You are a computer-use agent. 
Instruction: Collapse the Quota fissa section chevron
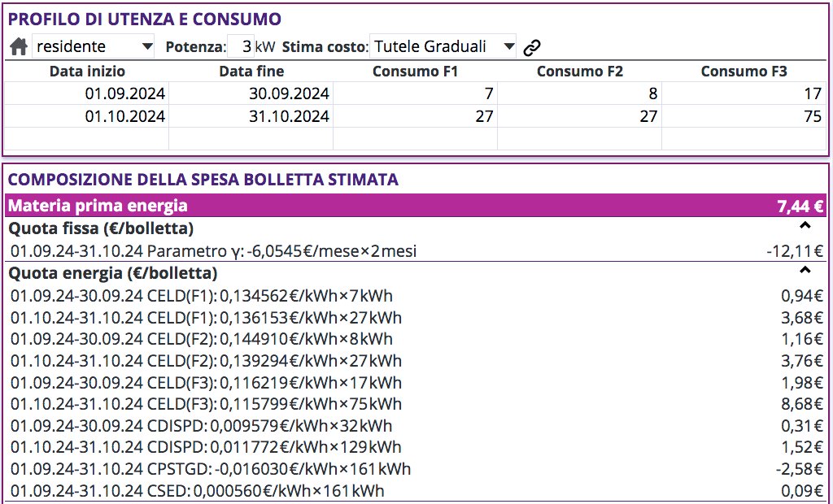[805, 228]
